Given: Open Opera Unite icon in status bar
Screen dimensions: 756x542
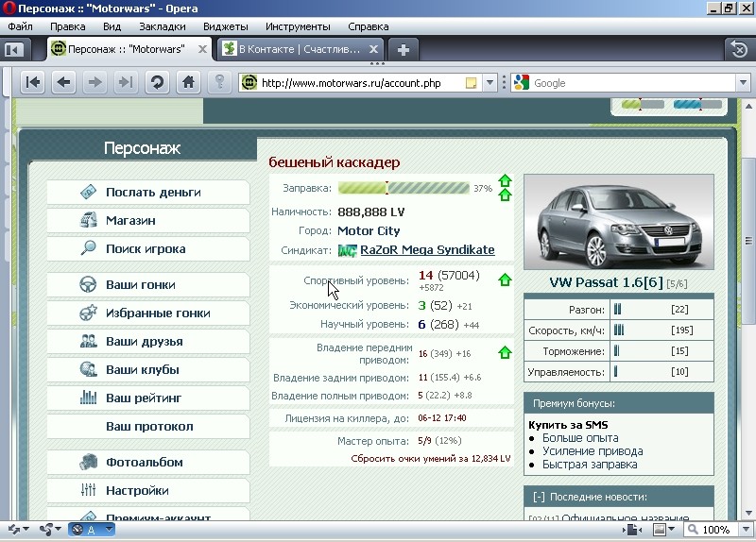Looking at the screenshot, I should tap(46, 530).
